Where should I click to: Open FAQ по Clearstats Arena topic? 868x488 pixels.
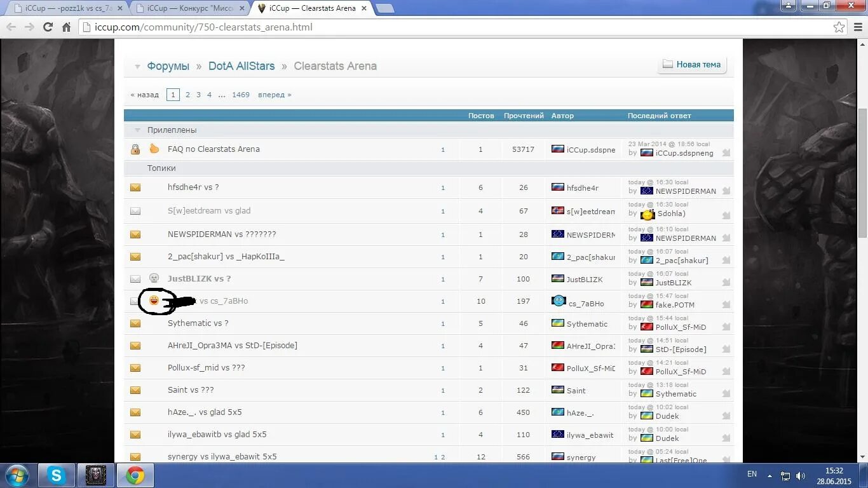coord(214,149)
